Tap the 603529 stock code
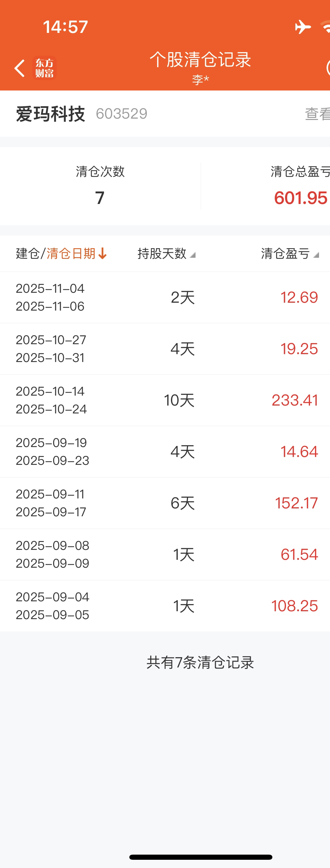 (121, 114)
